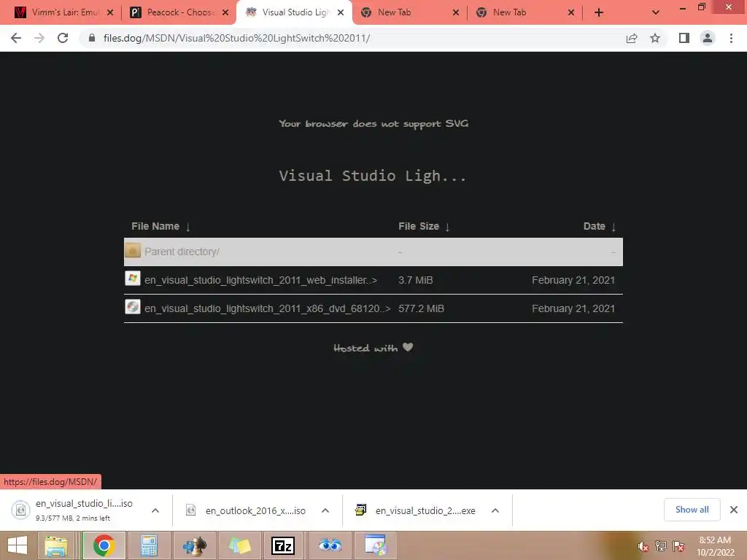Click the x86_dvd disc icon
This screenshot has width=747, height=560.
(133, 307)
